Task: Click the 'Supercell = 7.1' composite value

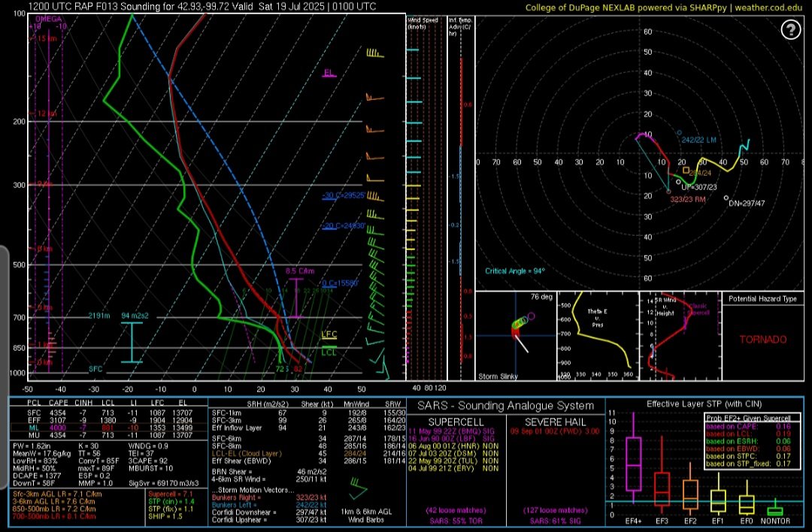Action: 171,494
